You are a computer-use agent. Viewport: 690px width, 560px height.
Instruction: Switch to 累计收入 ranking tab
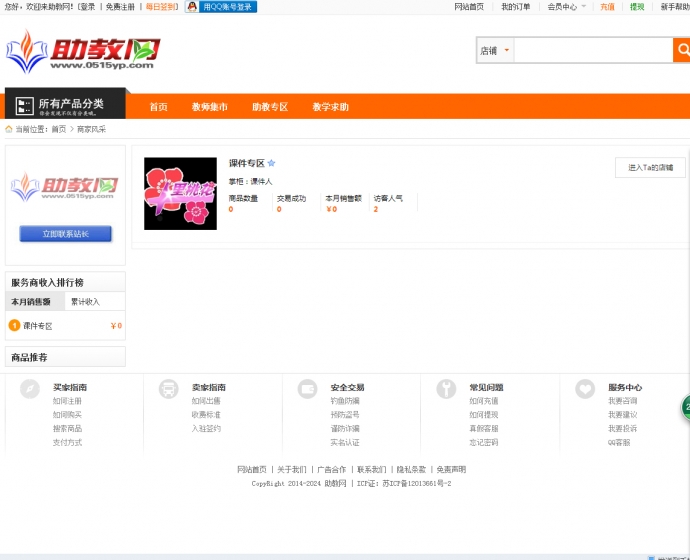pyautogui.click(x=85, y=302)
